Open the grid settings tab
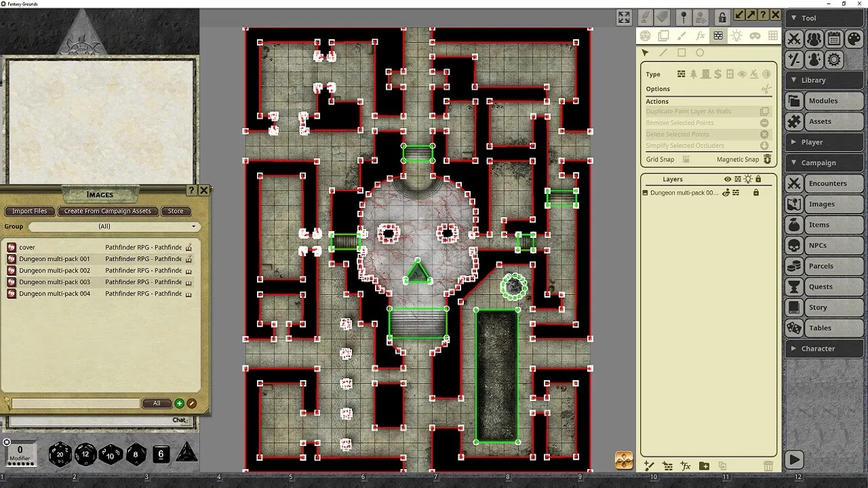This screenshot has width=868, height=488. coord(773,35)
